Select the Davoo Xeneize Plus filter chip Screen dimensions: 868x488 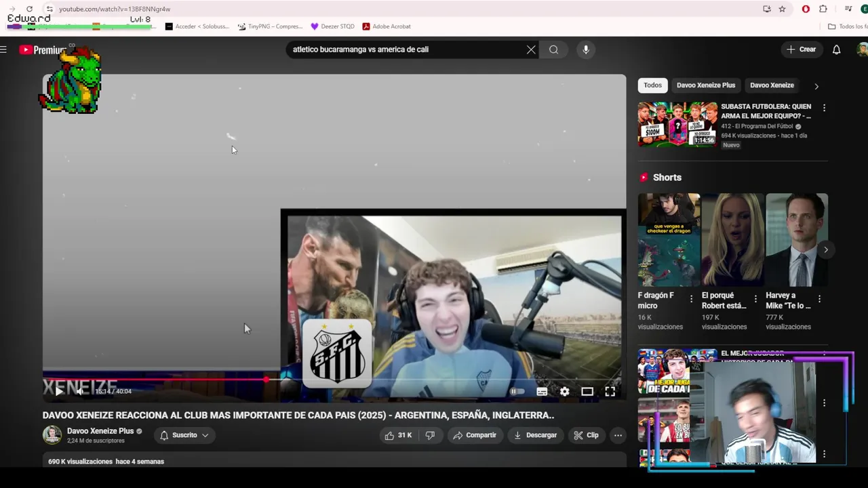pyautogui.click(x=706, y=85)
